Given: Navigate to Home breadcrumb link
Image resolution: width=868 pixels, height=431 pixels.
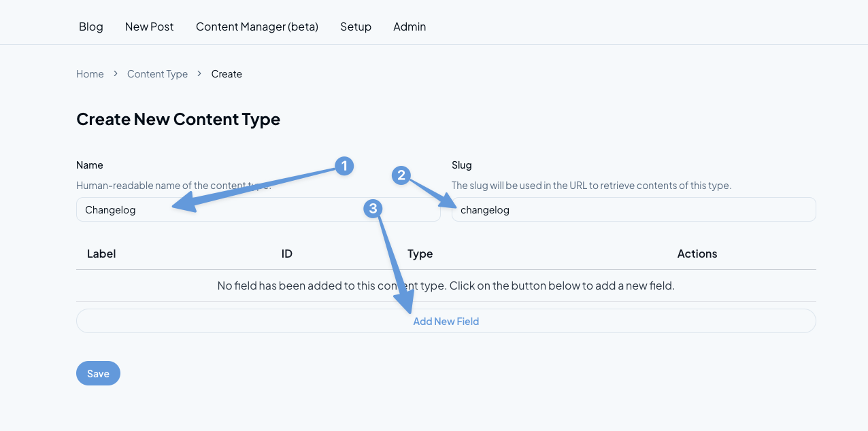Looking at the screenshot, I should [90, 74].
